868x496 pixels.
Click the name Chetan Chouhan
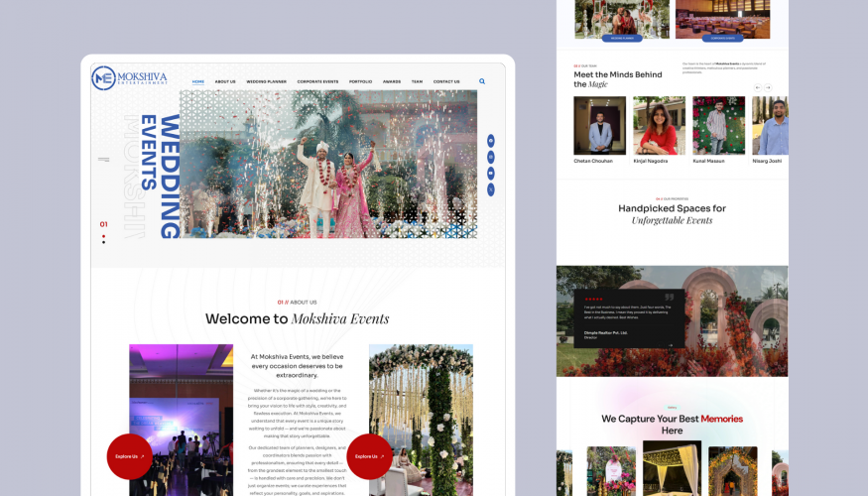pos(593,161)
